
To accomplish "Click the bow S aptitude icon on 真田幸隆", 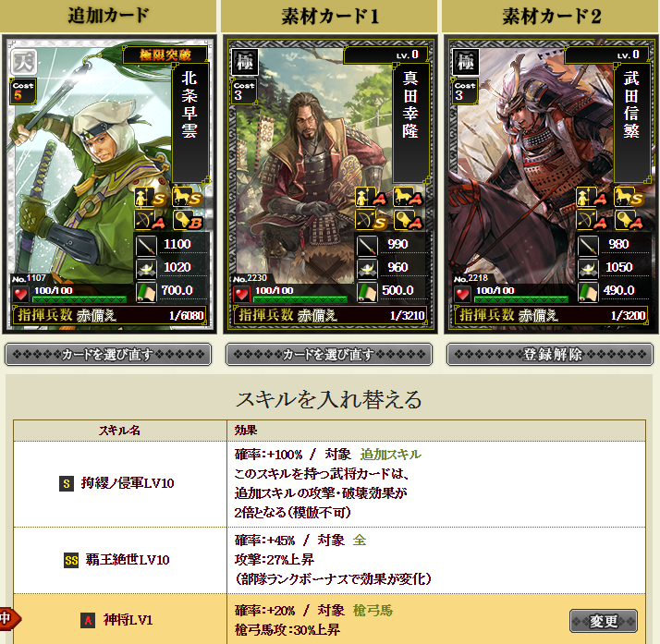I will pyautogui.click(x=372, y=220).
